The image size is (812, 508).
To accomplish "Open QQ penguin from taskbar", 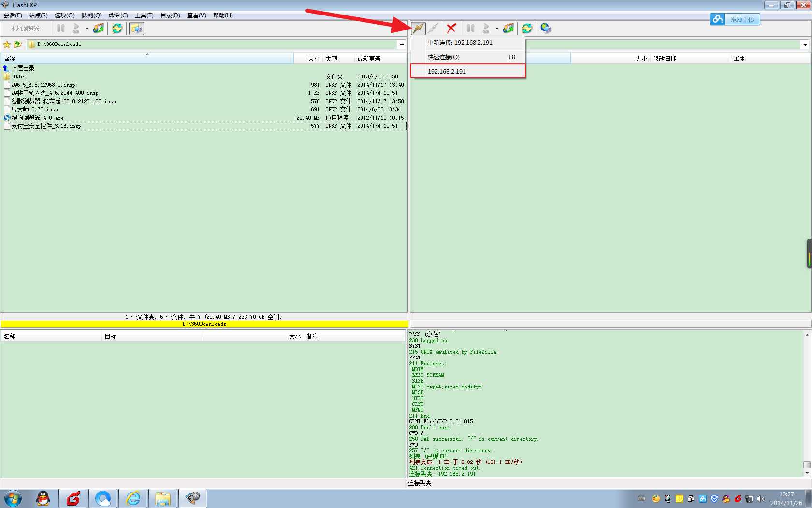I will [43, 498].
